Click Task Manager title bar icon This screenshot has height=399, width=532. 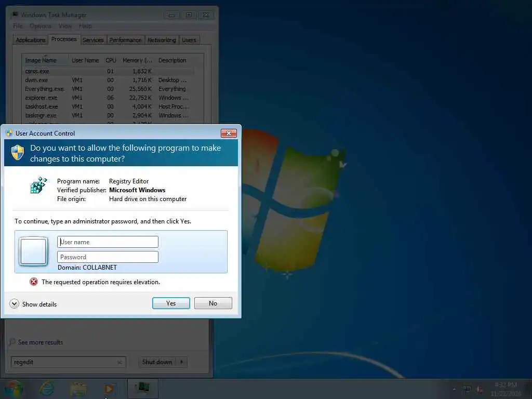pos(15,15)
